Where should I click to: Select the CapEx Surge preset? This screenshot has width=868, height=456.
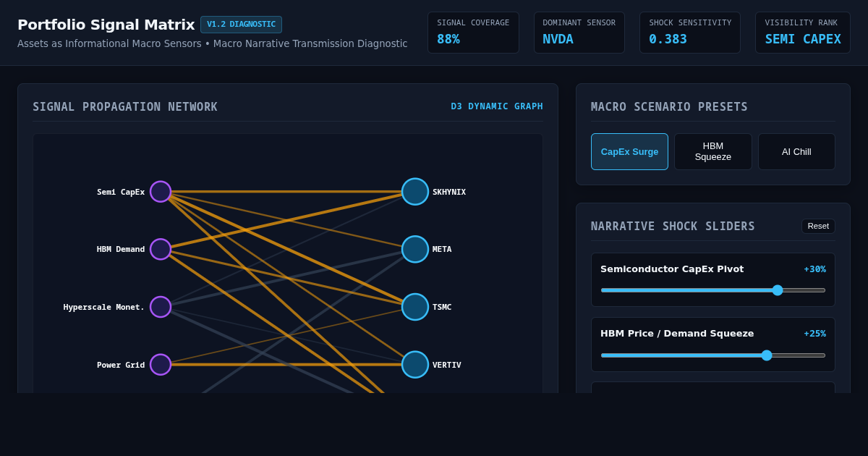click(x=629, y=151)
